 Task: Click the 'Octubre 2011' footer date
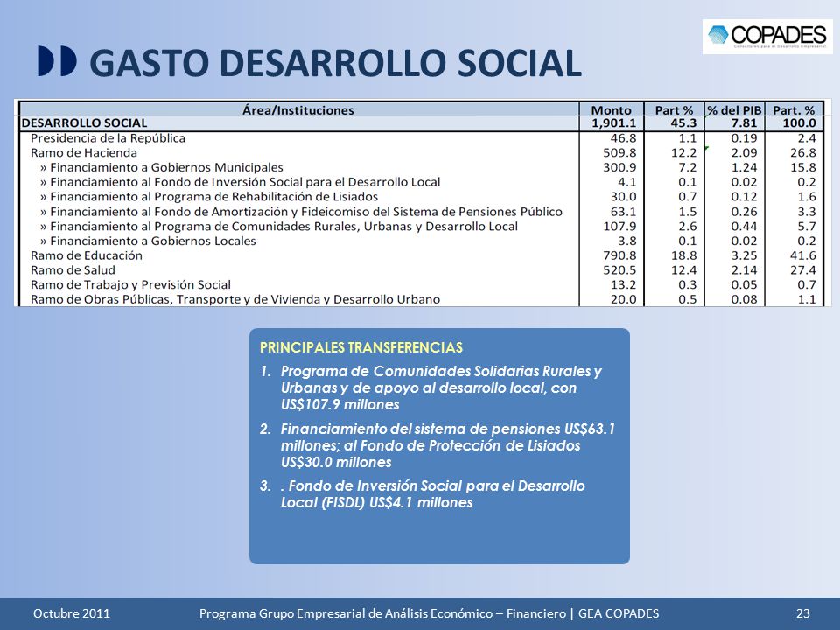pos(71,613)
